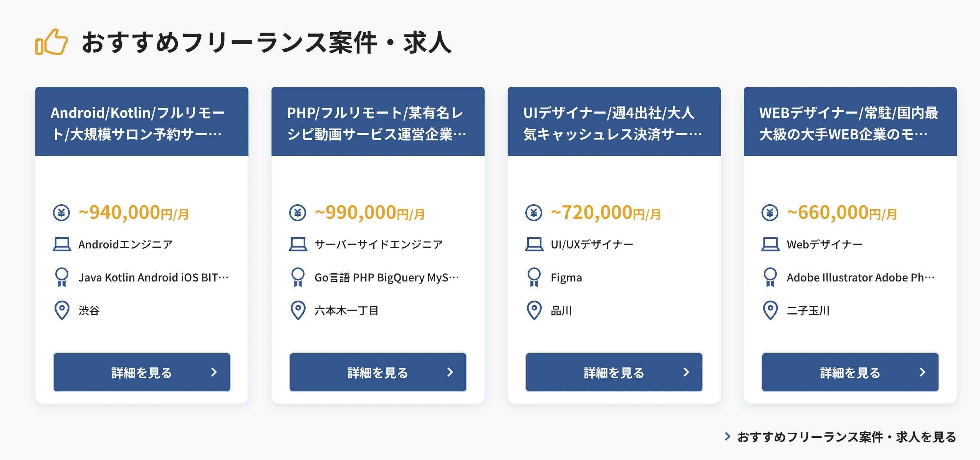Click the arrow chevron on the 渋谷 card button
The image size is (980, 460).
tap(214, 372)
